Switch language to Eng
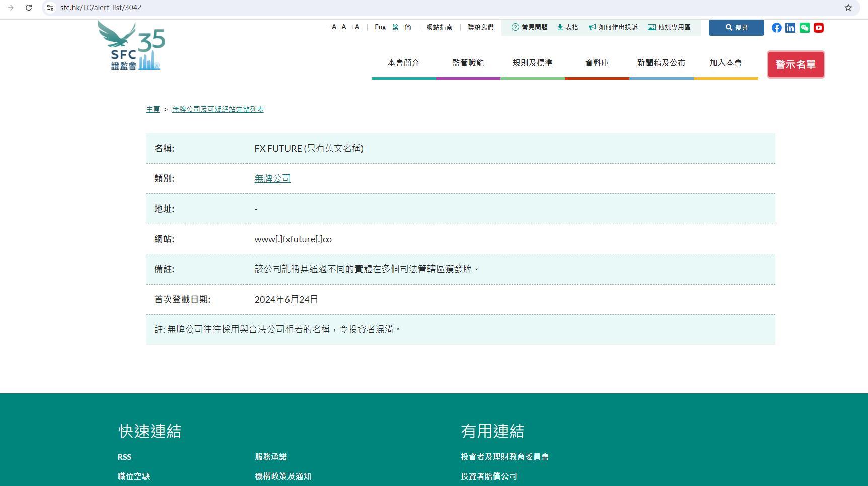This screenshot has height=486, width=868. [380, 27]
